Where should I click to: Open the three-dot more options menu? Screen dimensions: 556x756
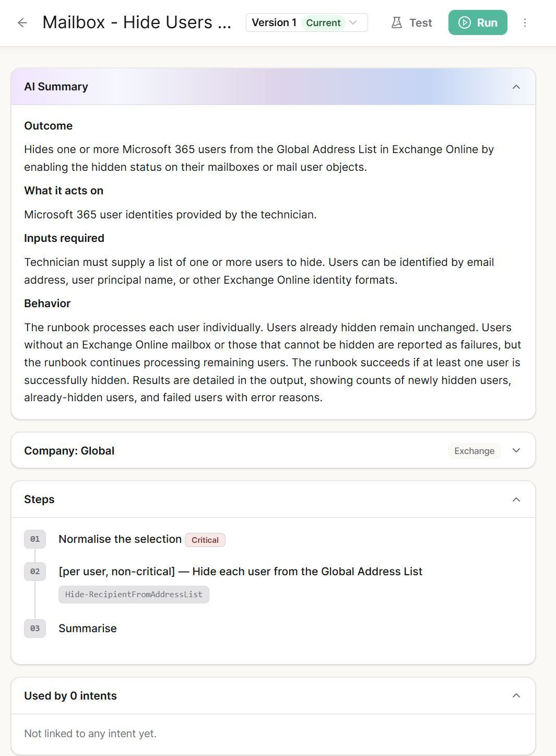525,22
